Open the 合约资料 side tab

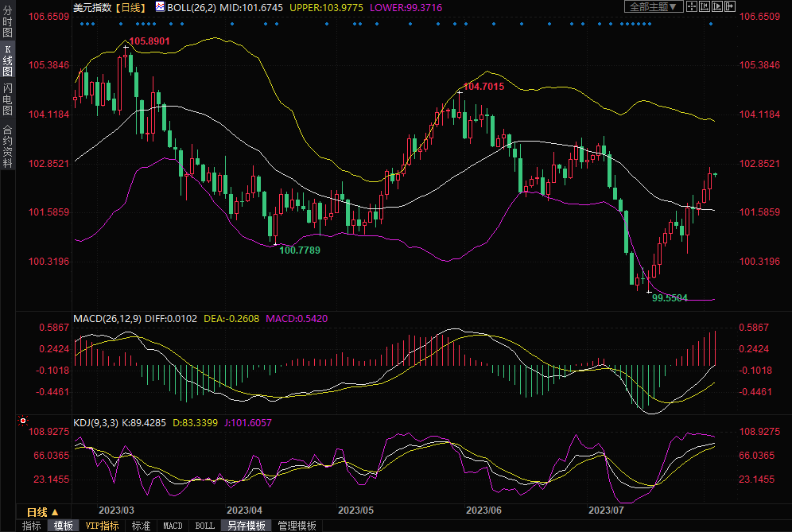coord(7,146)
